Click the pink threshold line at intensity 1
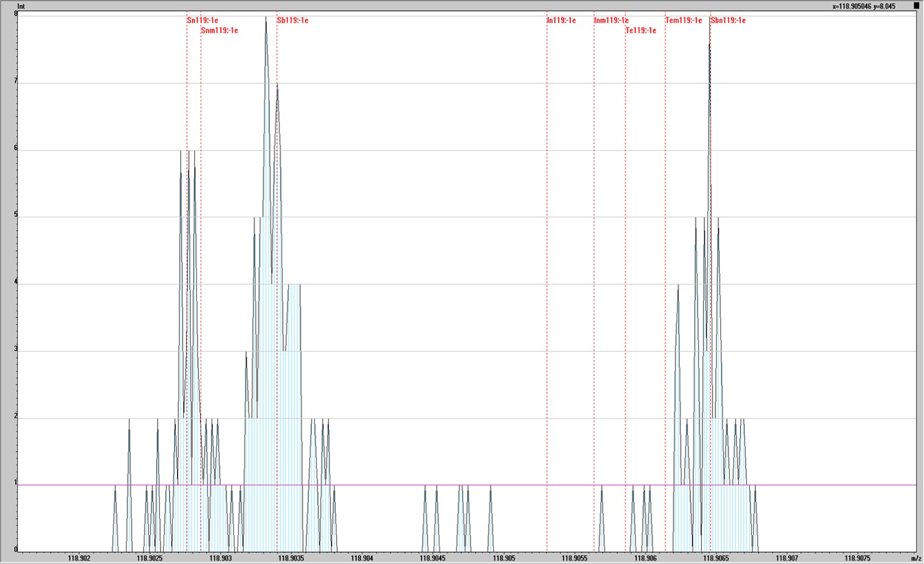 click(x=466, y=485)
